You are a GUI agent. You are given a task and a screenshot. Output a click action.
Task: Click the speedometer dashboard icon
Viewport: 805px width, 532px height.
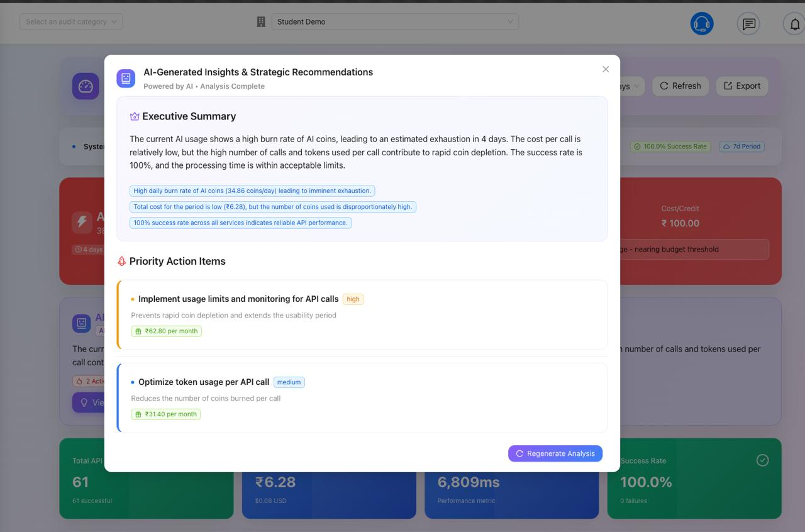(86, 86)
